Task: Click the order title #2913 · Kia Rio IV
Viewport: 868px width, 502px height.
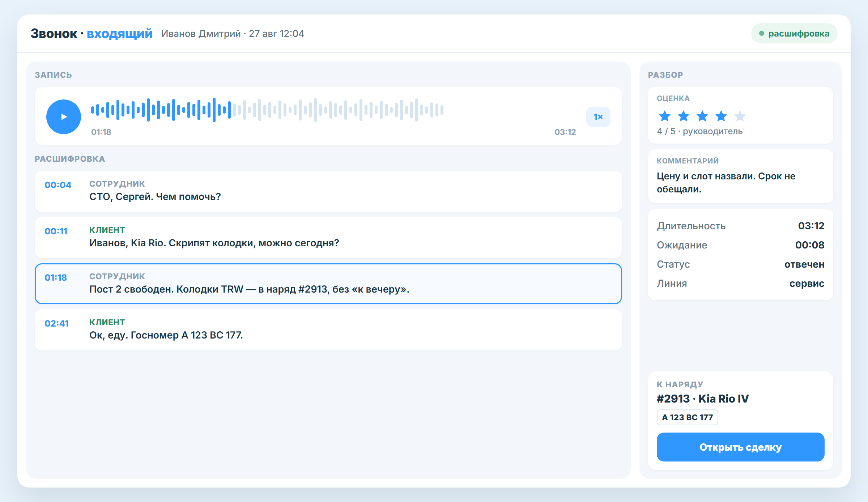Action: tap(703, 399)
